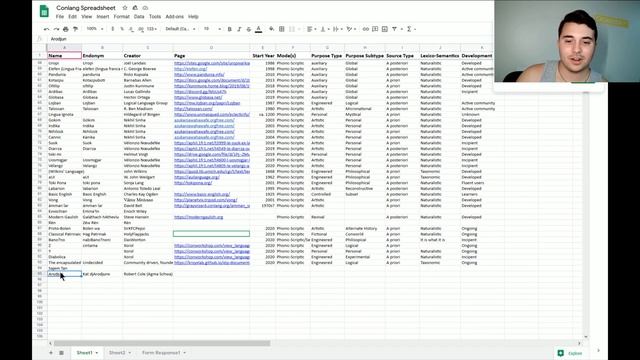
Task: Open the Help menu
Action: point(193,17)
